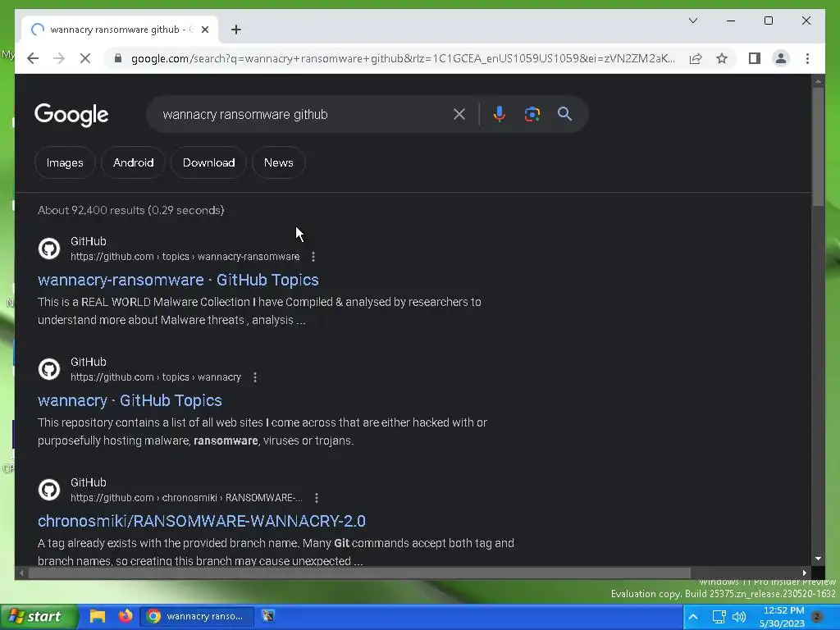Click the github.com › chronosmiki breadcrumb URL

click(186, 498)
